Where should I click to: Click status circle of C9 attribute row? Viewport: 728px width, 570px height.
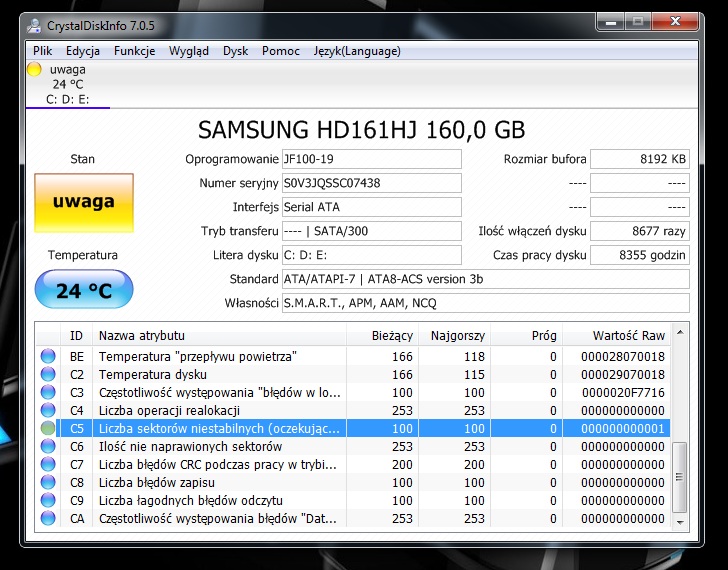(x=48, y=500)
